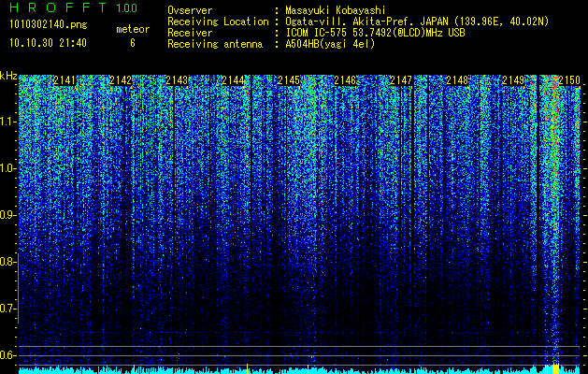Click the Ogata-vill. Akita-Pref. JAPAN location text
Image resolution: width=588 pixels, height=374 pixels.
point(417,22)
